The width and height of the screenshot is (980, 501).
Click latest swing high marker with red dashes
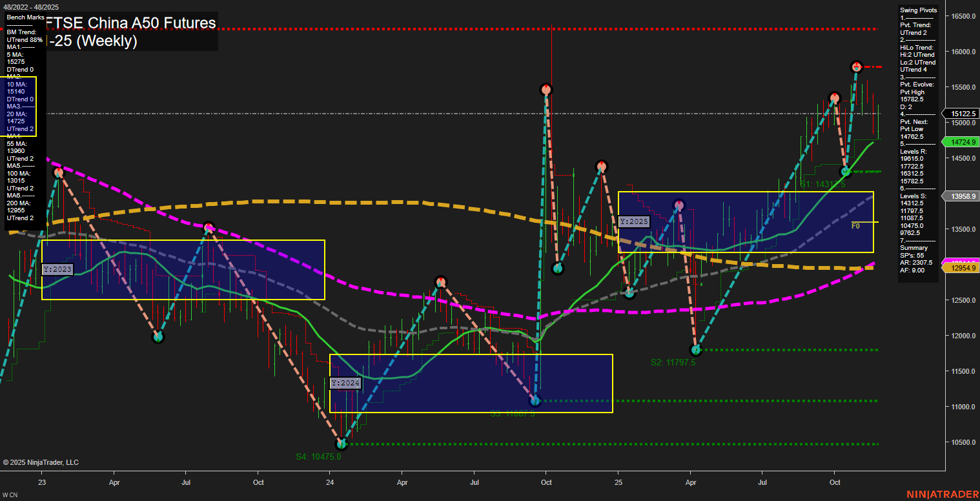click(857, 66)
